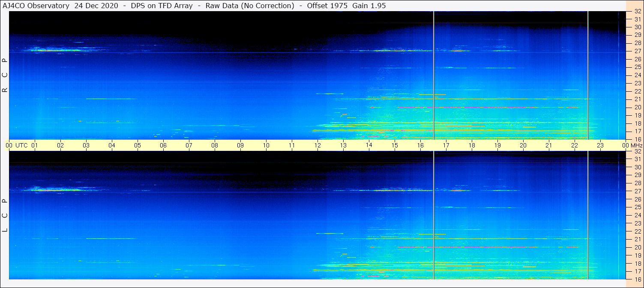This screenshot has height=288, width=644.
Task: Click the 17 hour tick on UTC time axis
Action: 446,145
